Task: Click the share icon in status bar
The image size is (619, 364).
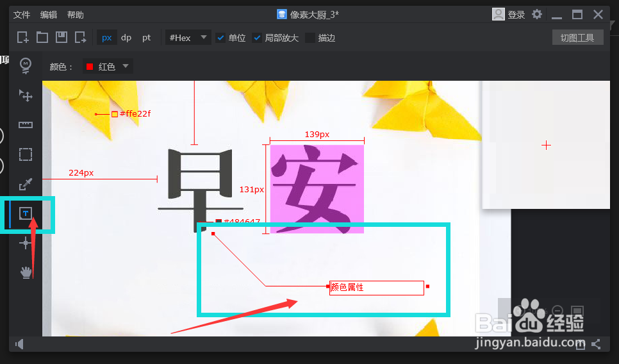Action: tap(596, 344)
